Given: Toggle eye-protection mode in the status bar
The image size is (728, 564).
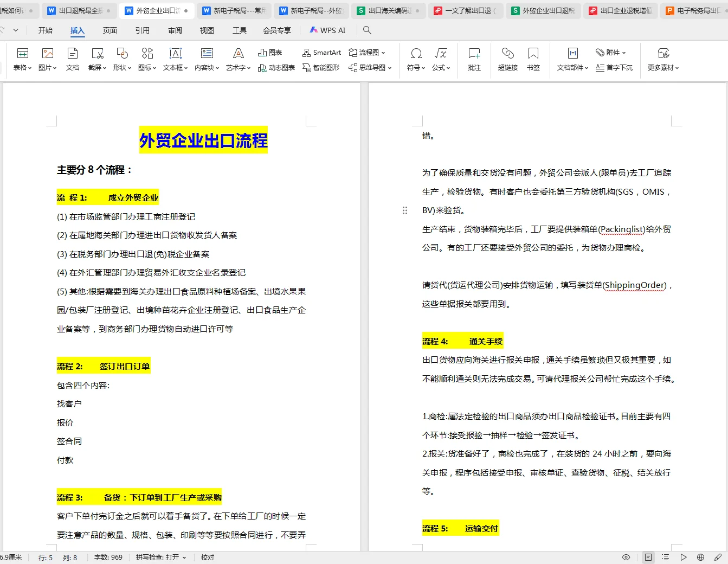Looking at the screenshot, I should pos(626,557).
